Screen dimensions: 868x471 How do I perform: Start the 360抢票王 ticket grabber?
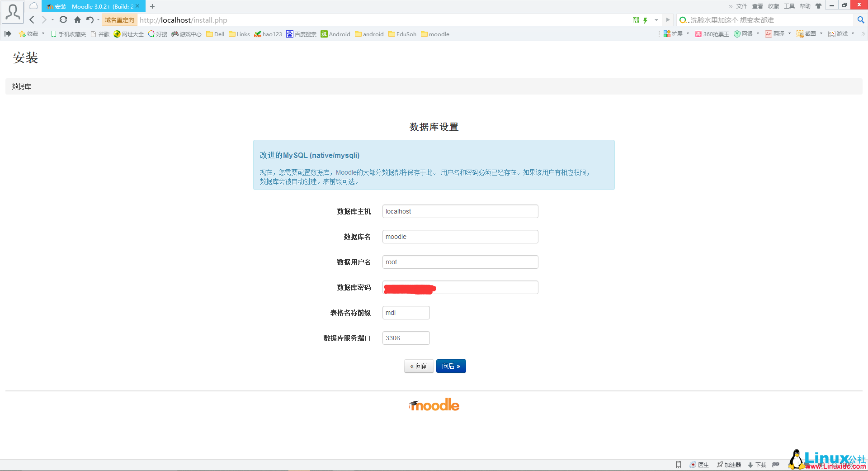[712, 34]
